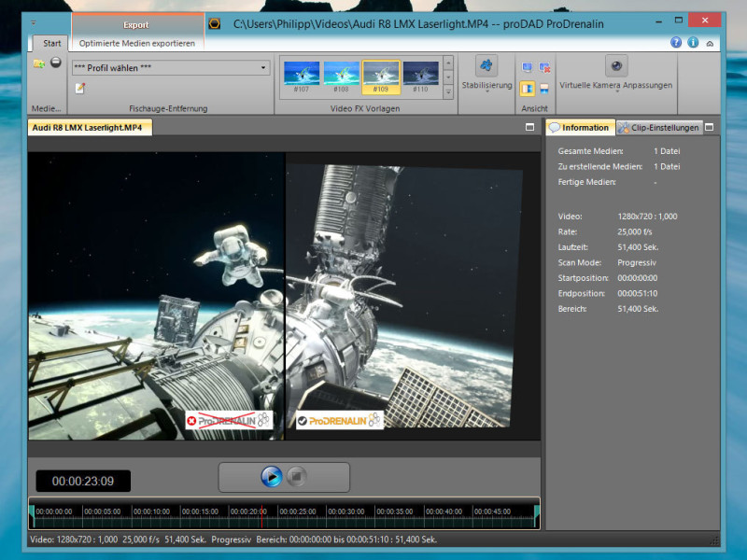This screenshot has height=560, width=747.
Task: Click the 1280x720 : 1,000 video value
Action: [647, 217]
